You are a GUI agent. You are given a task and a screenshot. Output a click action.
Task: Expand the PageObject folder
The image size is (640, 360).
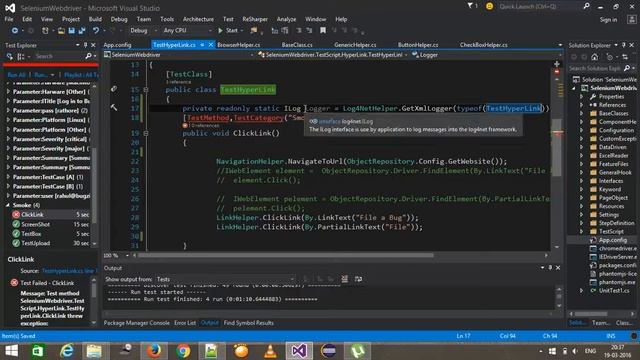(582, 198)
